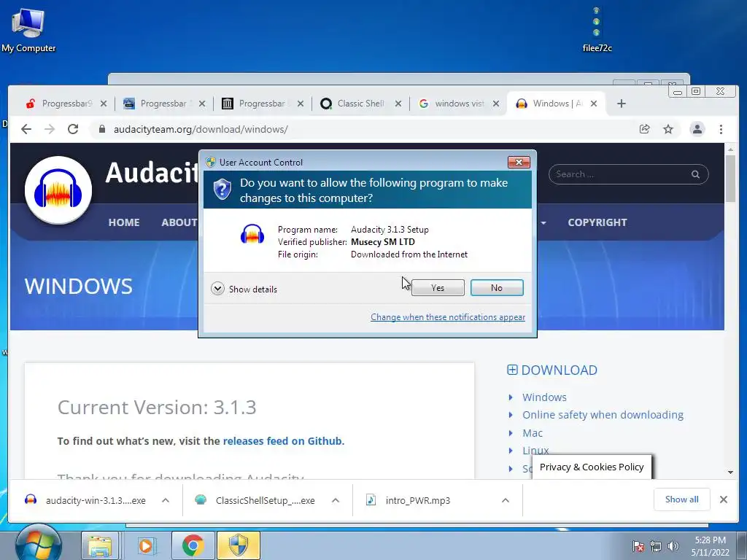Select the My Computer desktop icon

click(28, 30)
